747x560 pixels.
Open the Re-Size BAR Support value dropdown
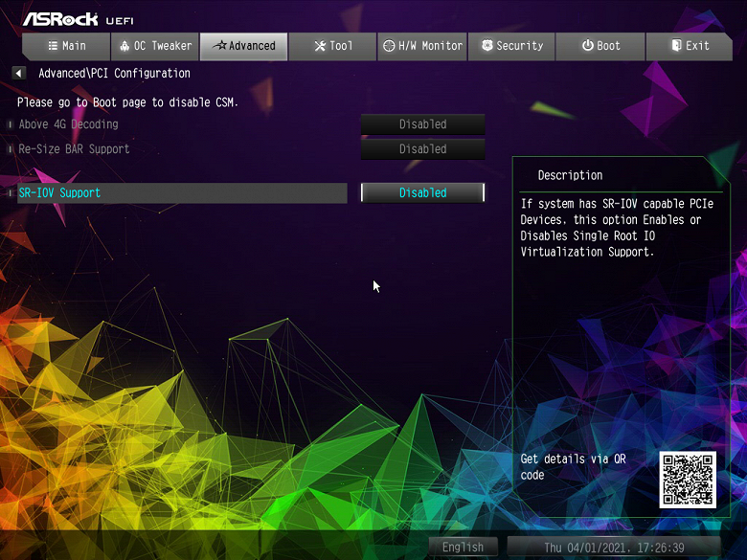pyautogui.click(x=422, y=149)
